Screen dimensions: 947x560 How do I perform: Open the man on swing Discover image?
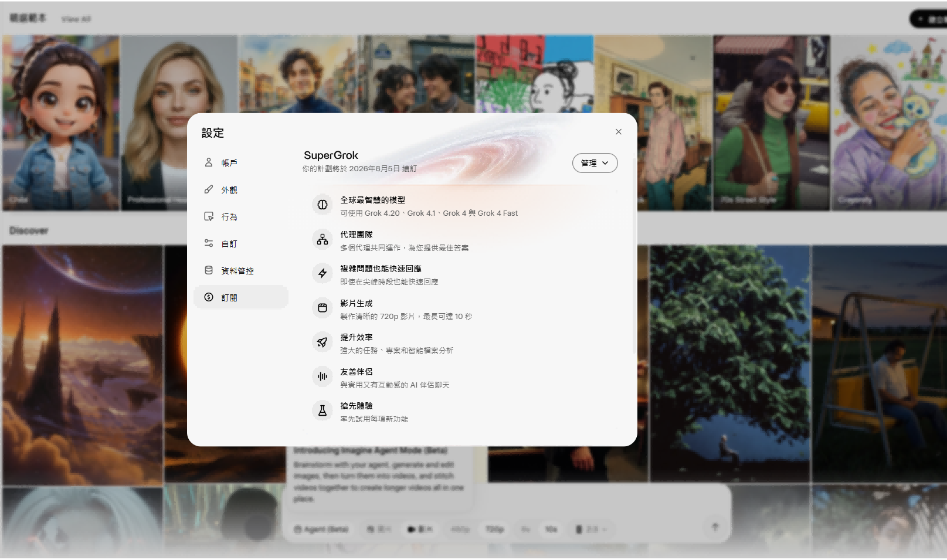[879, 364]
